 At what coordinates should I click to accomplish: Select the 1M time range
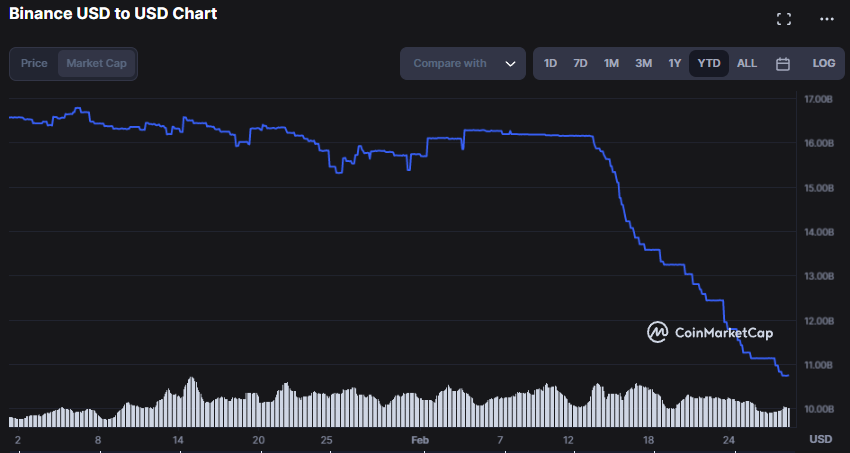[x=611, y=63]
